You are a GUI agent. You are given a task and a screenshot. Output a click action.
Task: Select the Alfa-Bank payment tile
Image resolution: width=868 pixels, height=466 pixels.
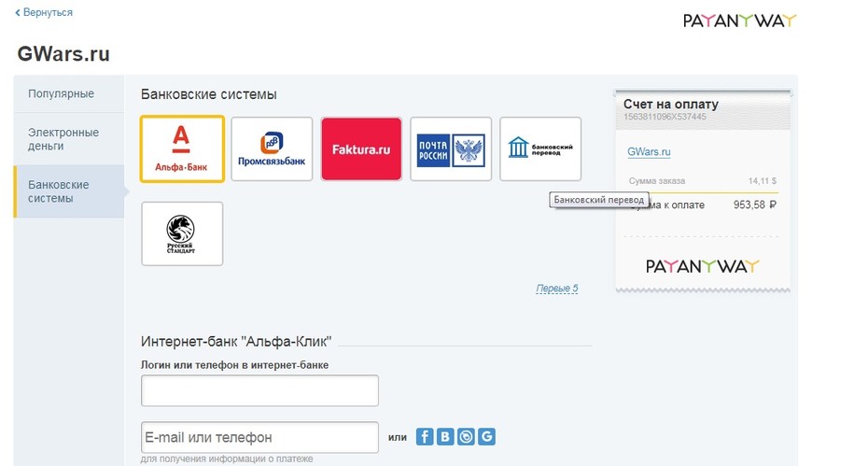click(182, 148)
